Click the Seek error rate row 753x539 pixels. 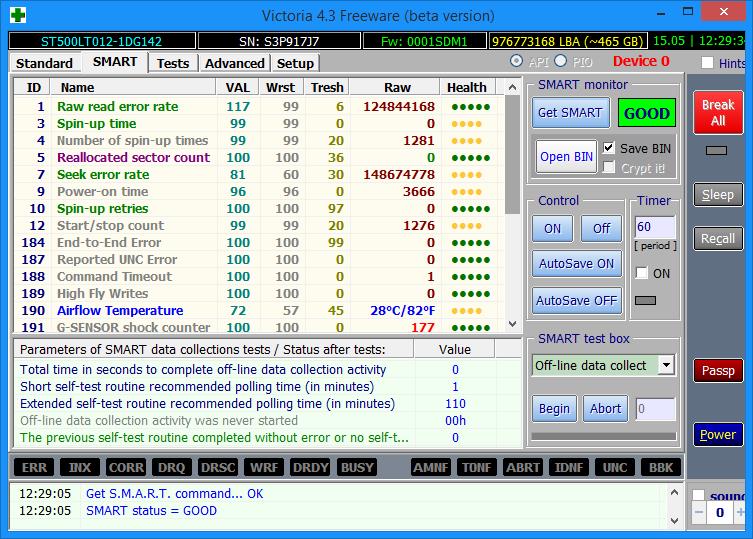[259, 174]
